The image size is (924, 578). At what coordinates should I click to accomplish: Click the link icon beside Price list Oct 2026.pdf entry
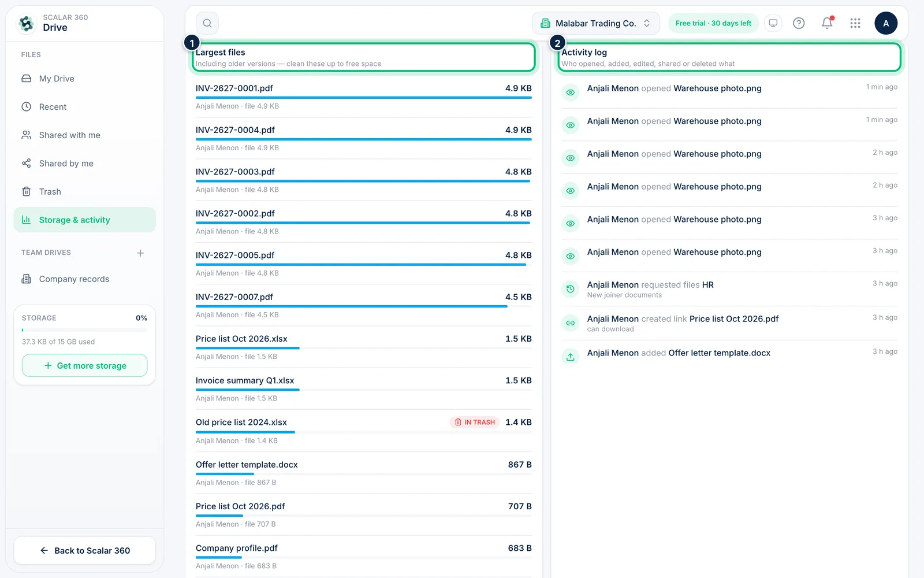(x=570, y=323)
